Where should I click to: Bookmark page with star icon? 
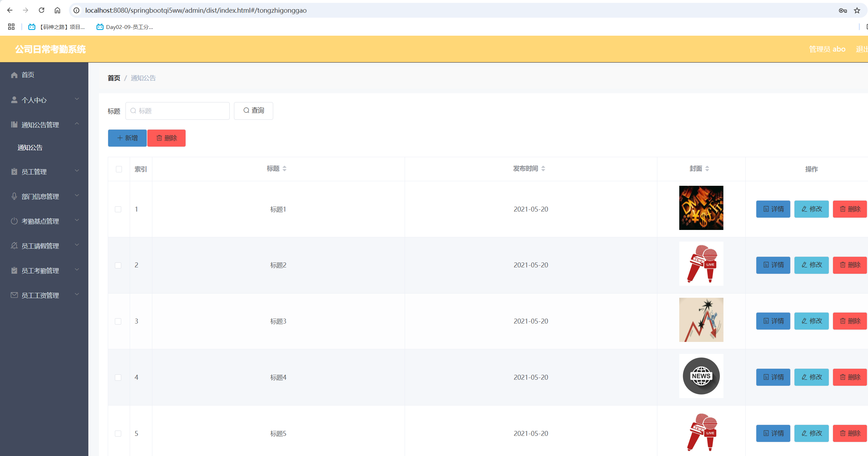[857, 10]
